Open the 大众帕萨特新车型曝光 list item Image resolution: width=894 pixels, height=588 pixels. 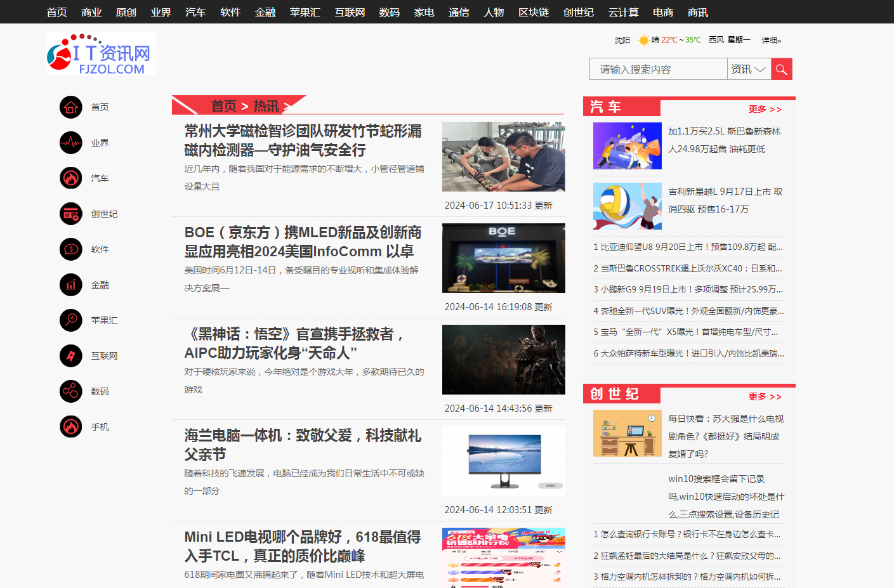click(x=688, y=353)
